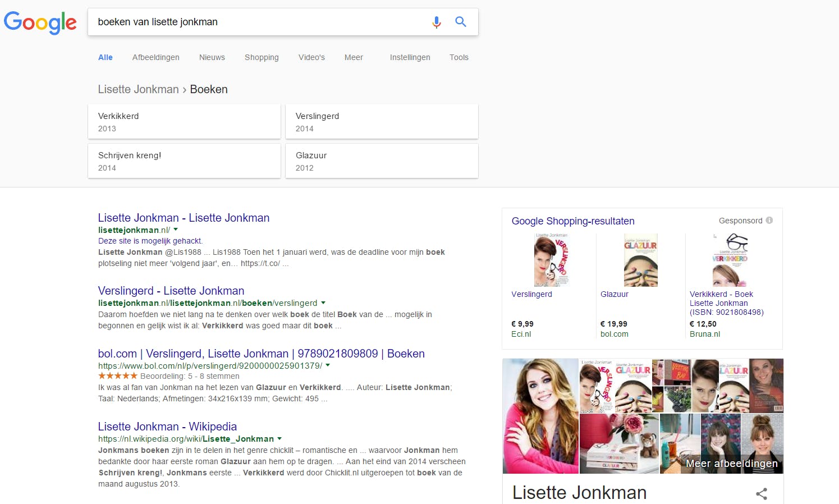Open the 'Verslingerd - Lisette Jonkman' result
839x504 pixels.
[x=171, y=291]
